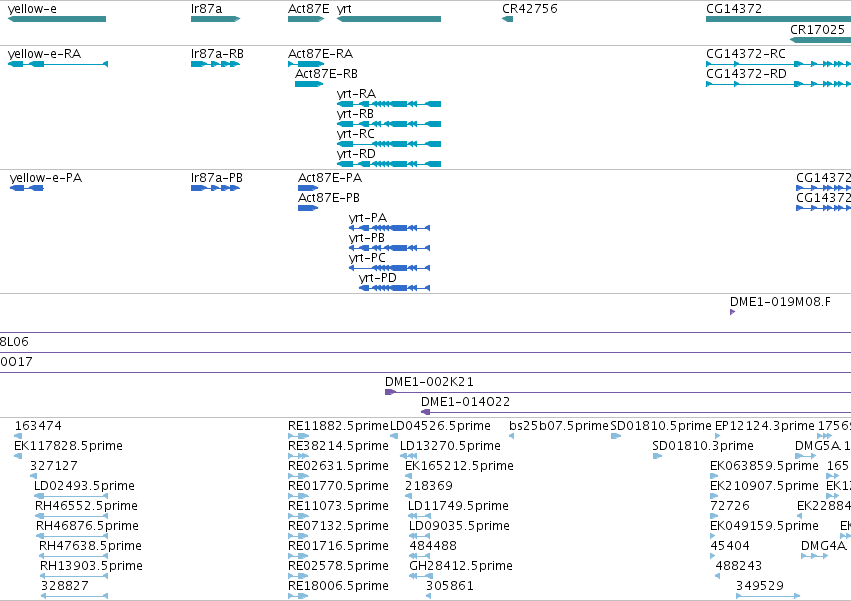The height and width of the screenshot is (601, 851).
Task: Select the RH47638.5prime EST feature
Action: point(74,556)
